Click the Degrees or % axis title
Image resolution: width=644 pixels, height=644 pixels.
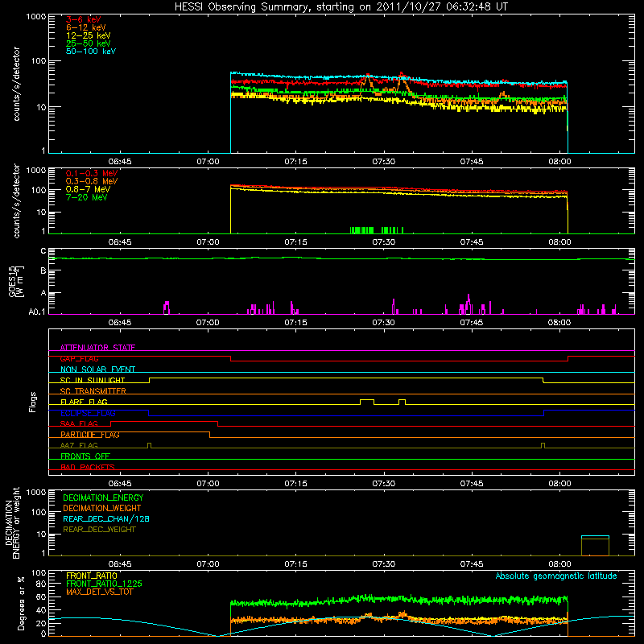coord(21,603)
